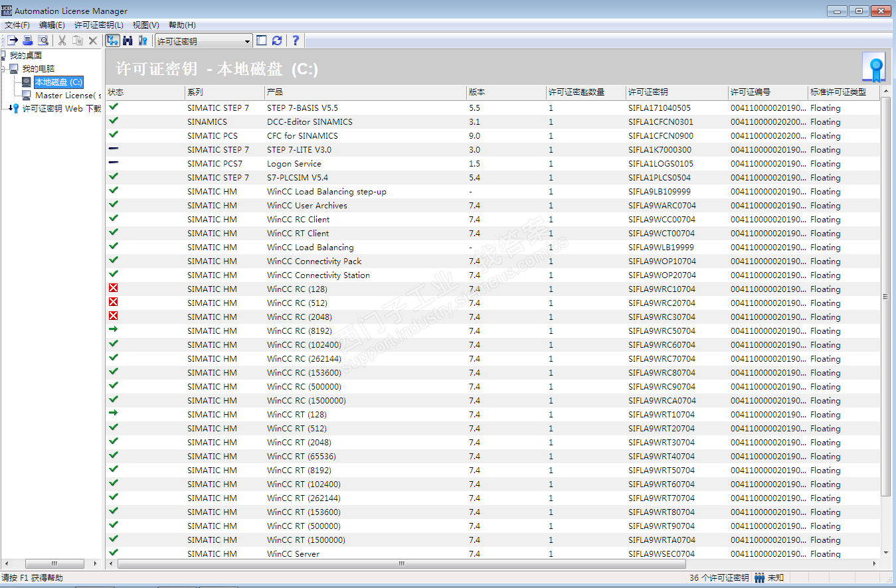896x588 pixels.
Task: Click the Help question mark icon
Action: click(x=296, y=40)
